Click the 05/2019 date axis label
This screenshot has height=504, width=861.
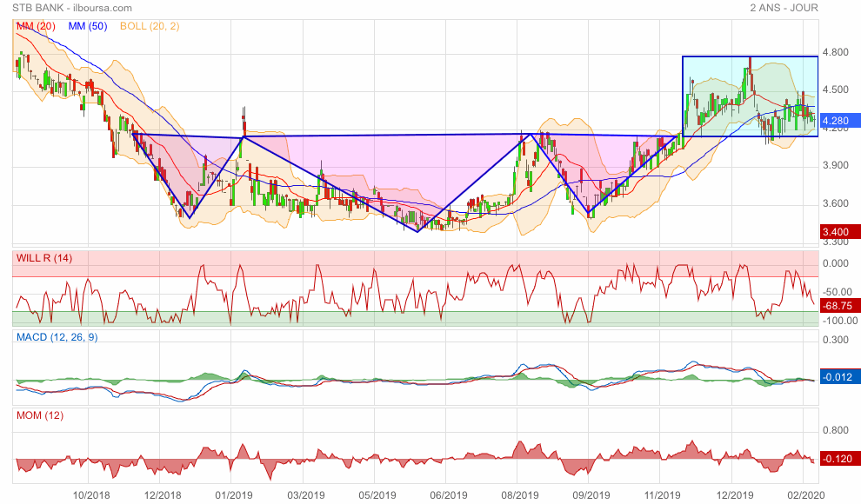(x=377, y=495)
